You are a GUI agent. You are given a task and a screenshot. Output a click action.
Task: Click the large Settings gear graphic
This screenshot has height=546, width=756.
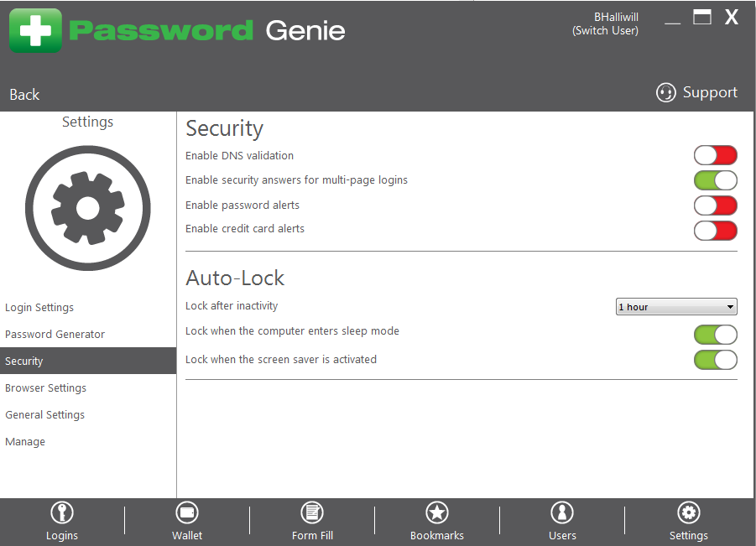pyautogui.click(x=88, y=208)
